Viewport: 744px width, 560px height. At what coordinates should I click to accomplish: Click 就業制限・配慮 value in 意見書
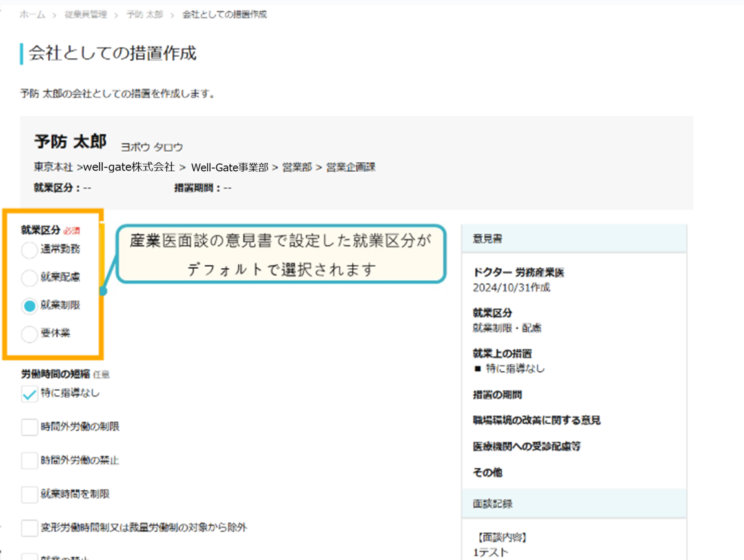click(507, 328)
